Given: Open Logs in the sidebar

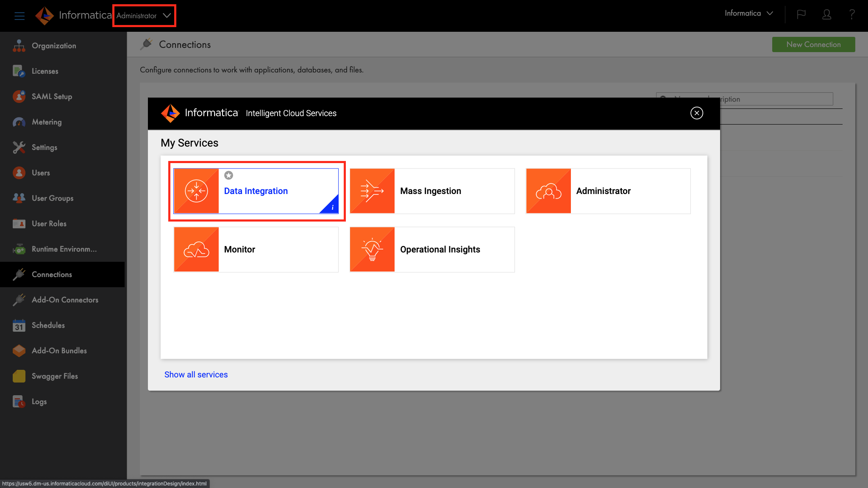Looking at the screenshot, I should (x=62, y=402).
